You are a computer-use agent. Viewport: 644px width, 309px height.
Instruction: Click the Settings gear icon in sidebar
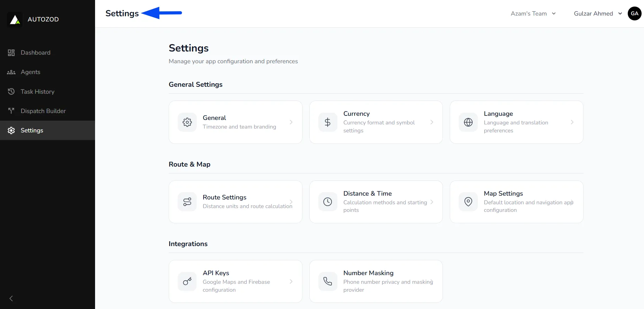[11, 130]
